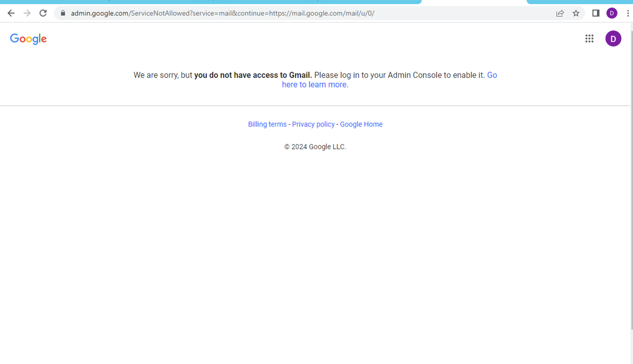Open the browser side panel
633x364 pixels.
pos(596,13)
